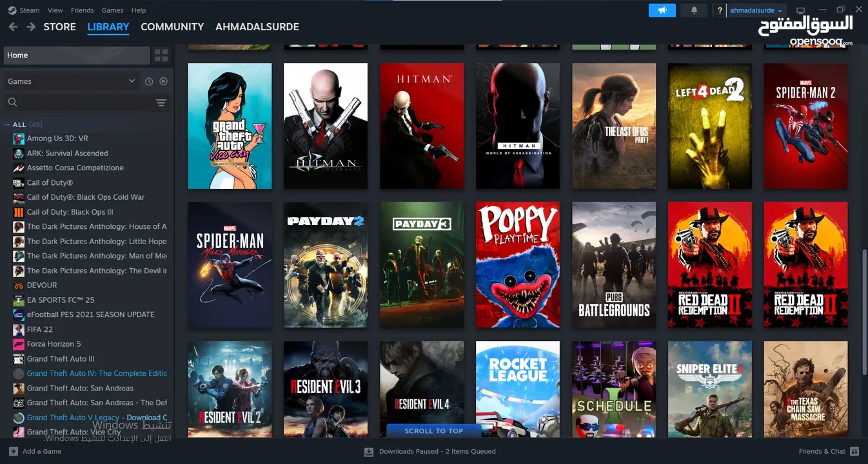Open the Help menu
The width and height of the screenshot is (868, 464).
139,10
